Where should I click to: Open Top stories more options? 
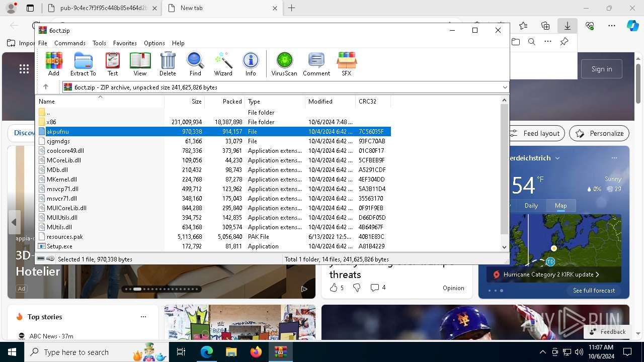click(x=143, y=317)
